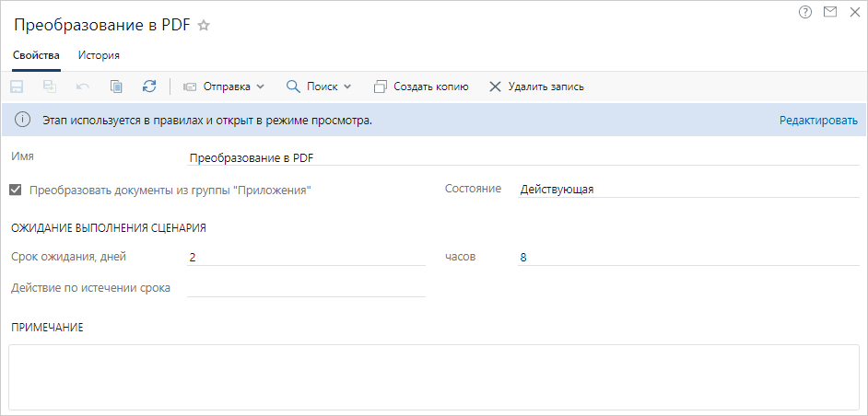The width and height of the screenshot is (868, 416).
Task: Toggle "Преобразовать документы из группы" checkbox
Action: click(16, 190)
